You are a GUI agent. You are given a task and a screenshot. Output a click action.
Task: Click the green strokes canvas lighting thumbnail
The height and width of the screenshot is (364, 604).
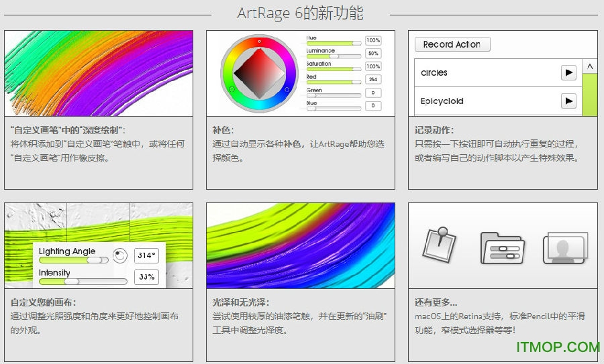[99, 245]
